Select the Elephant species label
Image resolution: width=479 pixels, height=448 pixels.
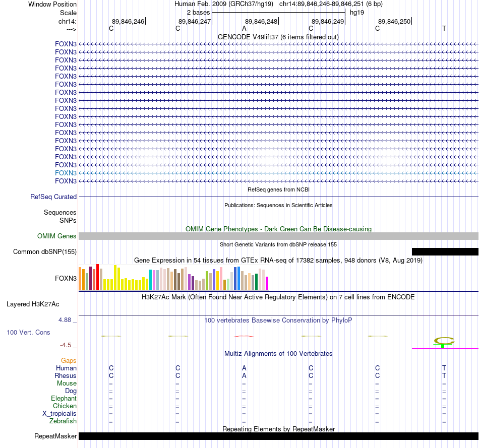coord(64,399)
